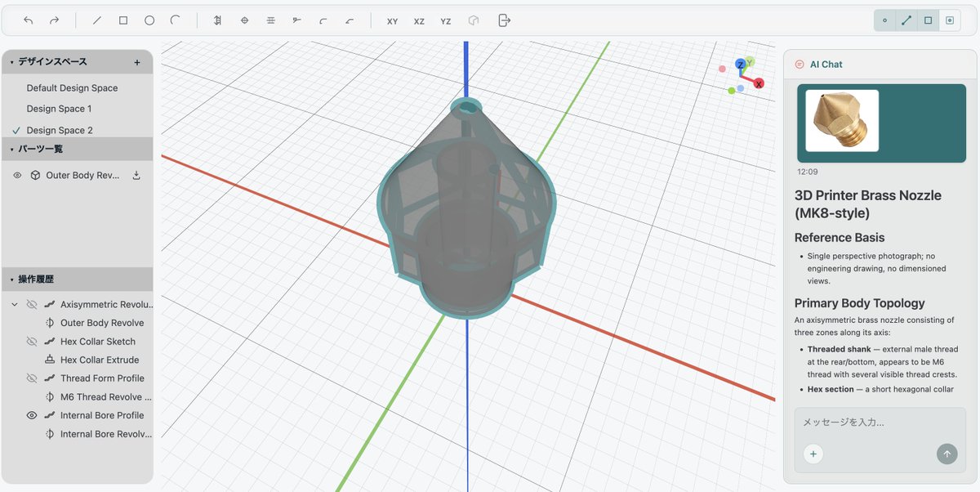This screenshot has height=492, width=980.
Task: Select Internal Bore Profile history entry
Action: pyautogui.click(x=102, y=415)
